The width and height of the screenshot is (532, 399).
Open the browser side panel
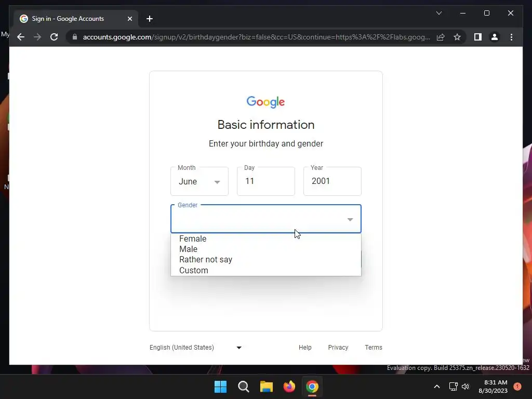click(x=478, y=37)
